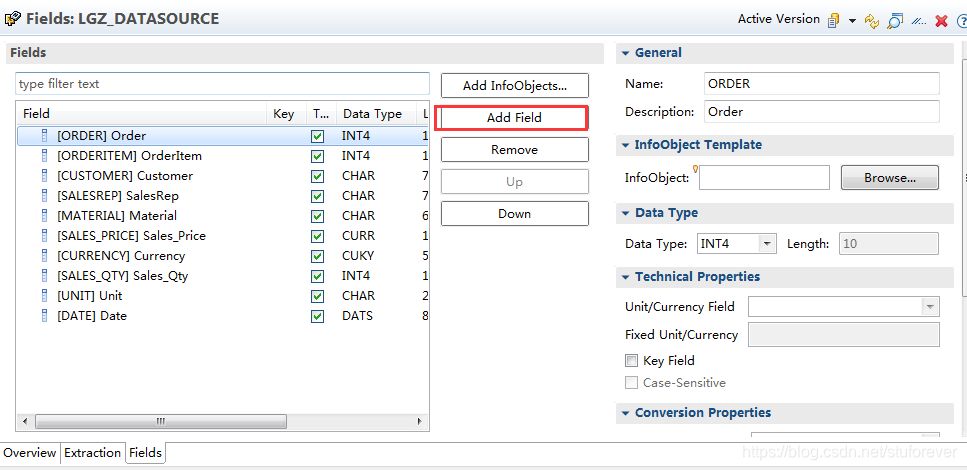Screen dimensions: 967x470
Task: Open help with the question mark icon
Action: 961,21
